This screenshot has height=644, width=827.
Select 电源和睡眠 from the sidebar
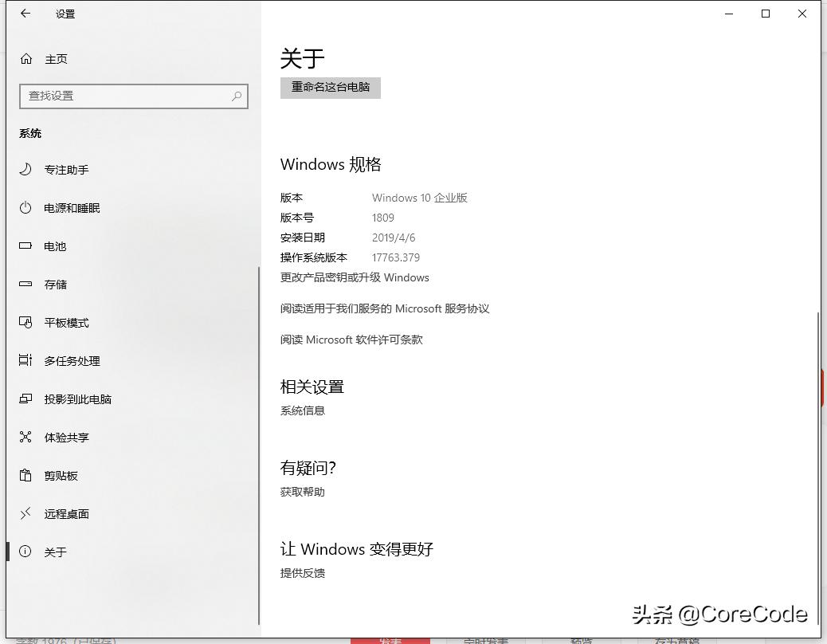(76, 208)
